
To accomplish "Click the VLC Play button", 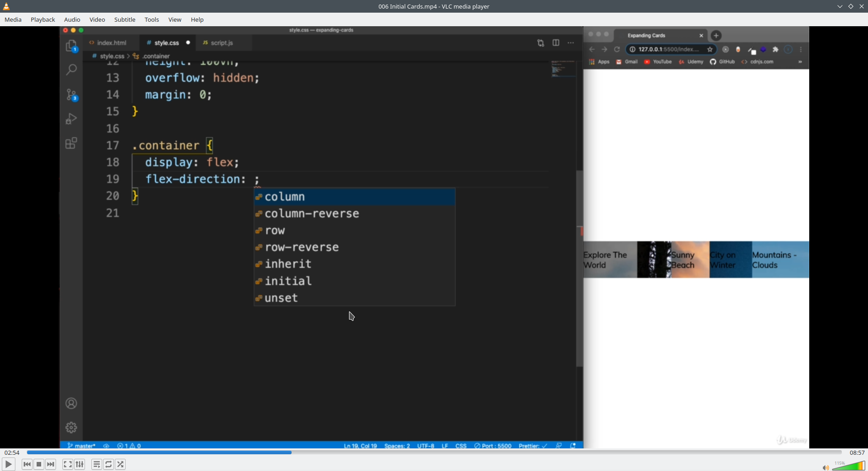I will coord(8,464).
